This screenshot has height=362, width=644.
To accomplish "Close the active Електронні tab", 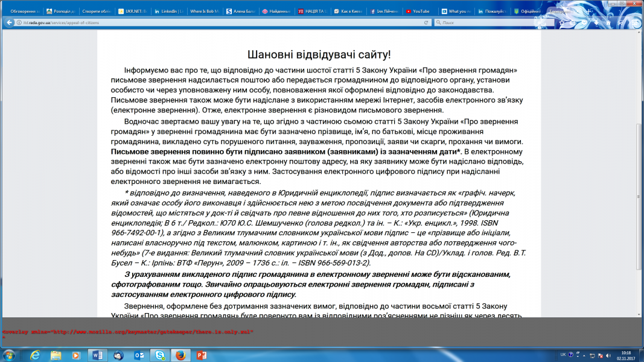I will tap(578, 11).
